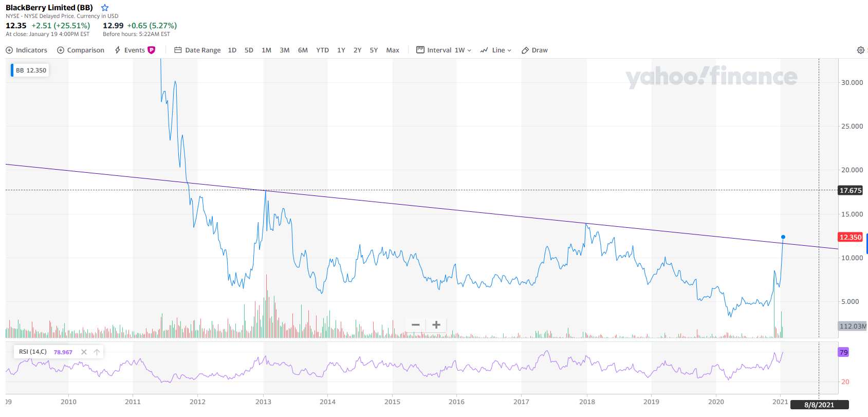Select the Max time range
Screen dimensions: 868x417
(x=393, y=50)
